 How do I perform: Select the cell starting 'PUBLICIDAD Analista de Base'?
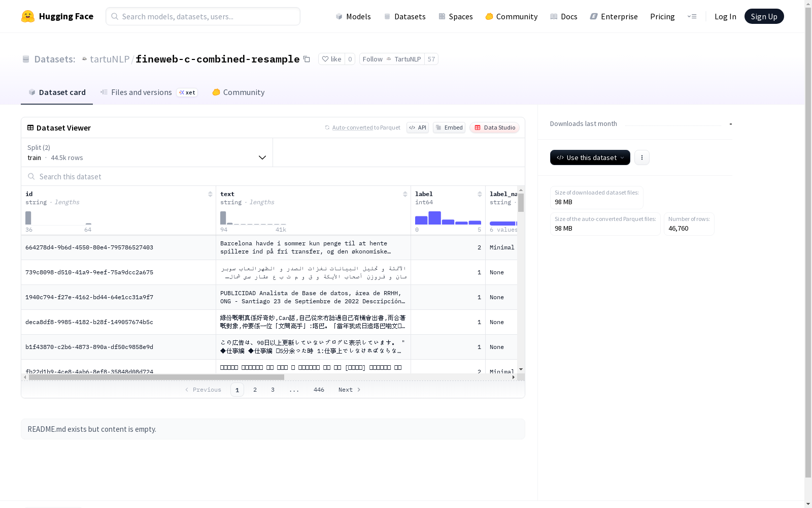[x=313, y=297]
